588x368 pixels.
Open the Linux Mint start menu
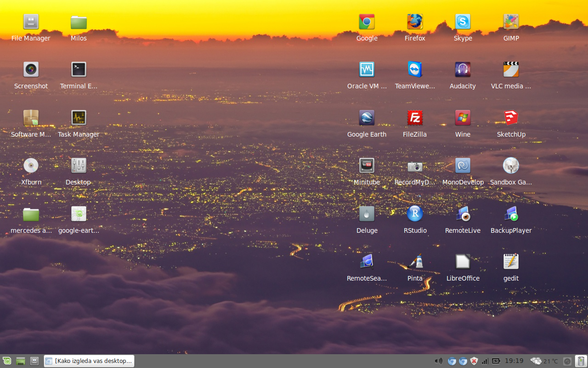[x=7, y=361]
